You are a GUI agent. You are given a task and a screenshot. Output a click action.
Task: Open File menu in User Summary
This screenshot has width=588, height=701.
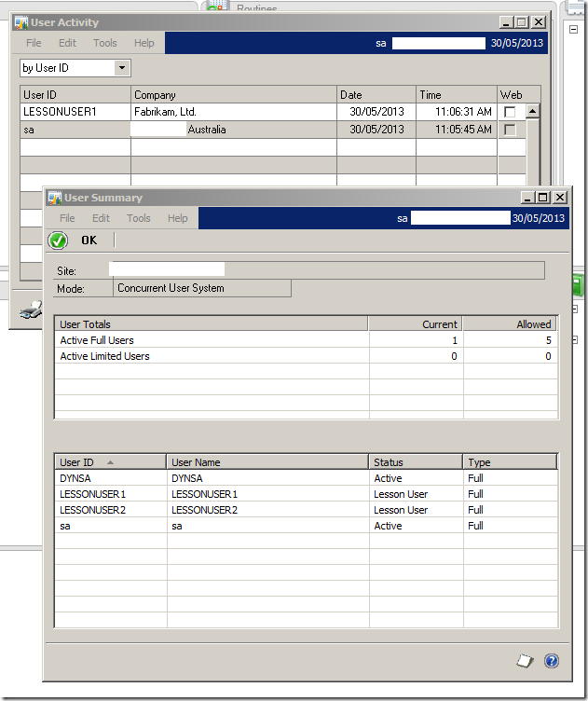pos(67,218)
